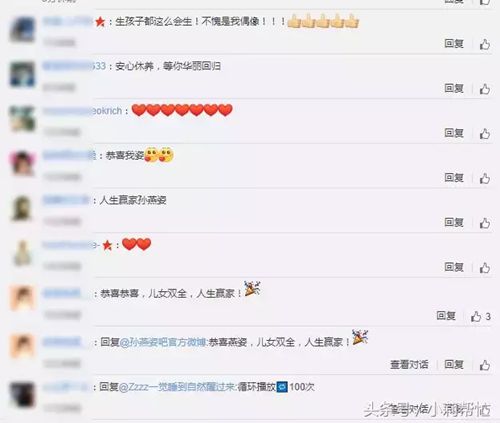Like the 恭喜我姿 comment

point(485,178)
